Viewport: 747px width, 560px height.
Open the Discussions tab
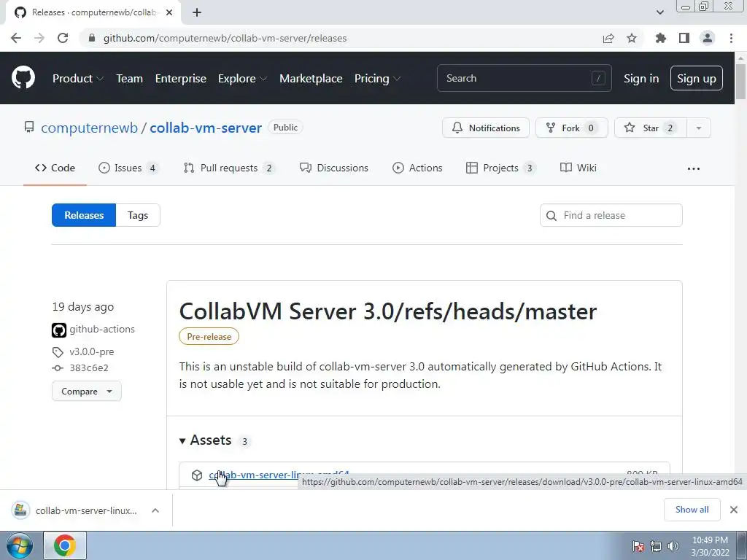pos(334,168)
